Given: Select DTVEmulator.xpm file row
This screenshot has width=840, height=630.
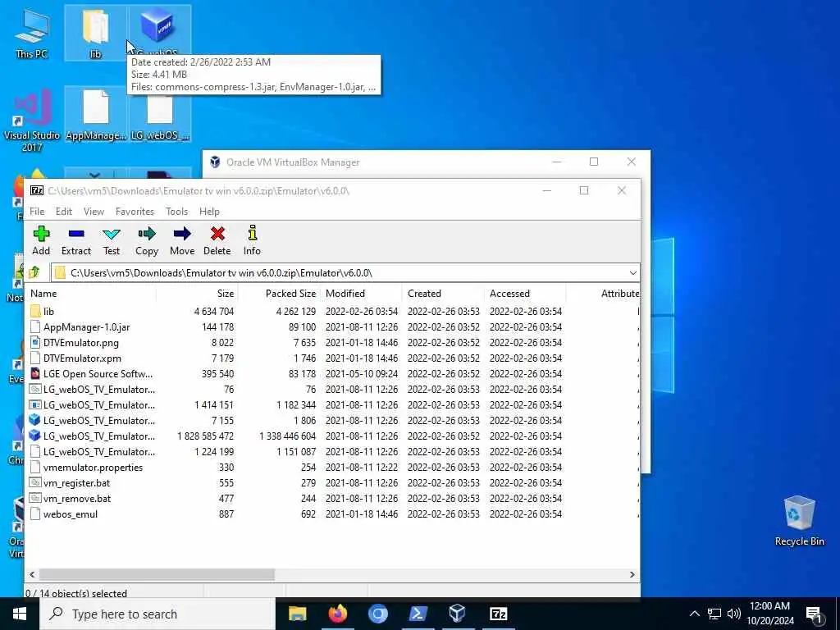Looking at the screenshot, I should coord(332,358).
